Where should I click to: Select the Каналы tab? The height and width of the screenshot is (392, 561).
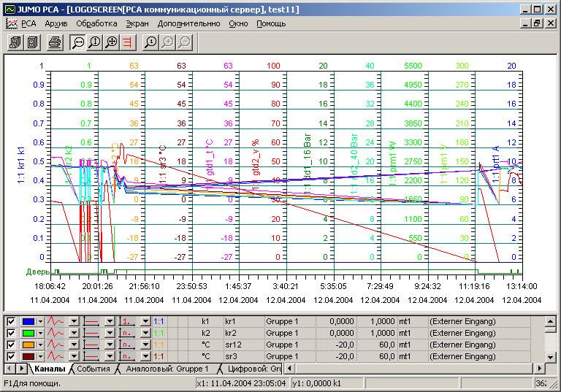(x=50, y=369)
